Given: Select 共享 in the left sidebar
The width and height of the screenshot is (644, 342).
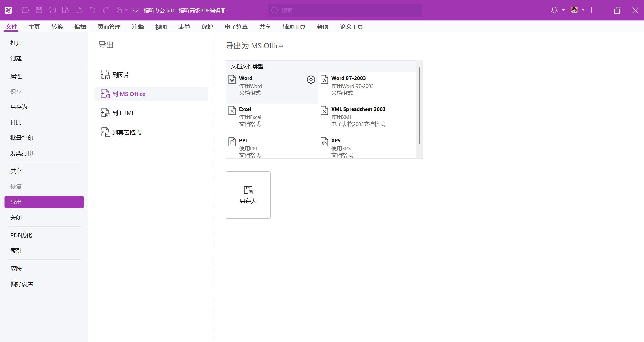Looking at the screenshot, I should pyautogui.click(x=44, y=171).
